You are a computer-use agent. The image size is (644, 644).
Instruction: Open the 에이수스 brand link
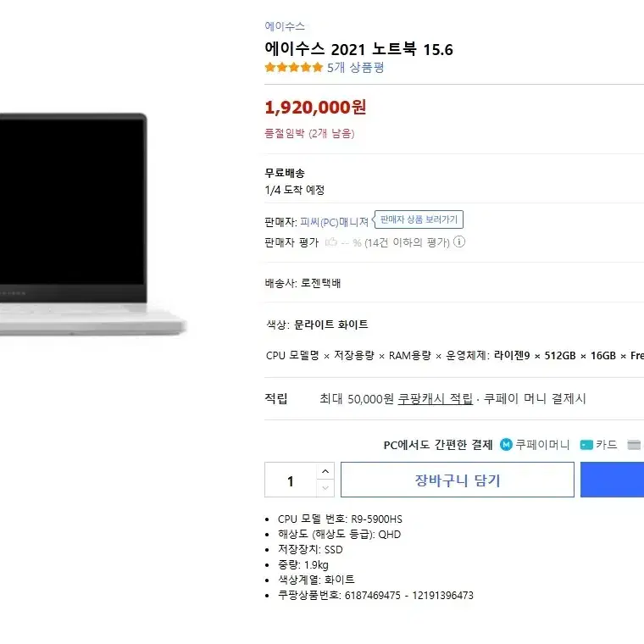pos(285,26)
